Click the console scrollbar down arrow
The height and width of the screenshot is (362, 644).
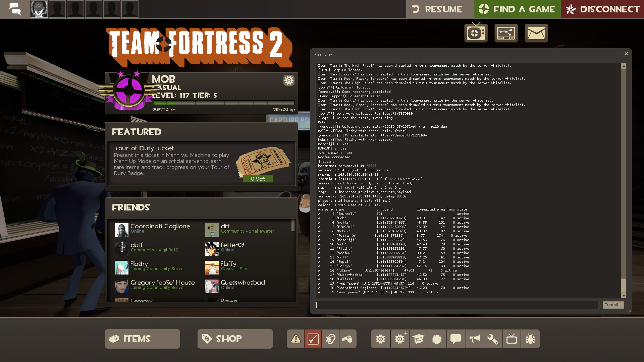[x=624, y=296]
